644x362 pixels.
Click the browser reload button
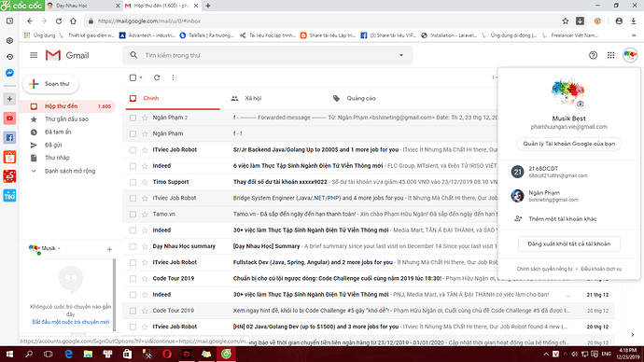click(x=59, y=21)
